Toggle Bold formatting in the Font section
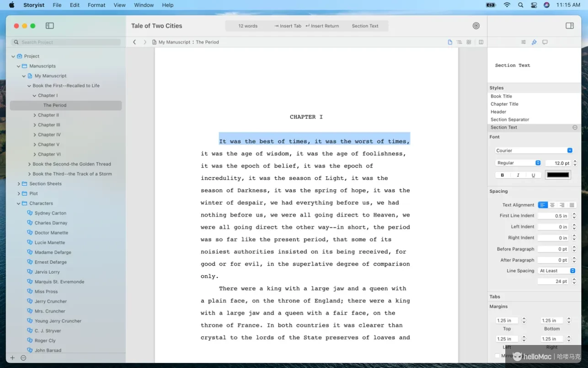The width and height of the screenshot is (588, 368). pyautogui.click(x=502, y=175)
